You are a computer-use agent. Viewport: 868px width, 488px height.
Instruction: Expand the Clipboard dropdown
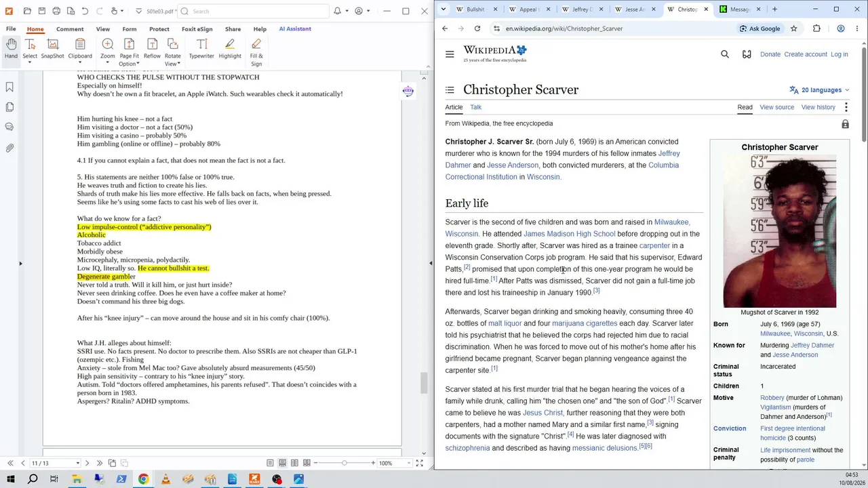coord(80,64)
